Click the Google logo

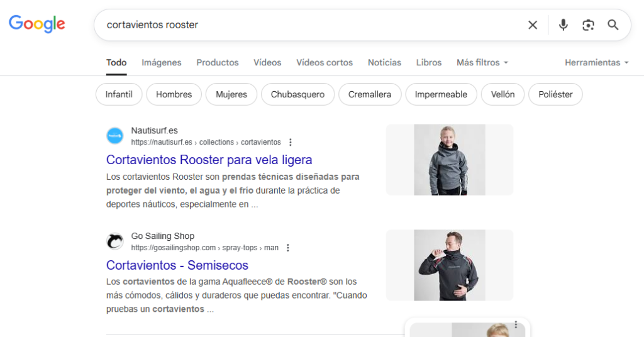point(37,24)
